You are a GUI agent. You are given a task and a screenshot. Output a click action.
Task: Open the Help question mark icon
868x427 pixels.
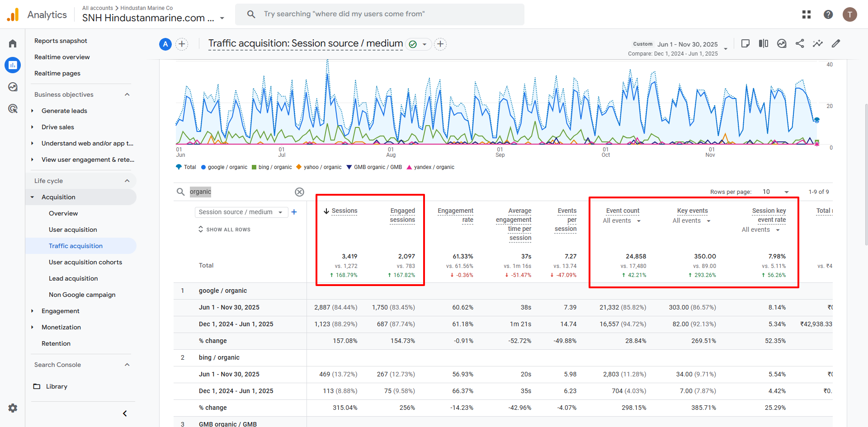point(828,14)
